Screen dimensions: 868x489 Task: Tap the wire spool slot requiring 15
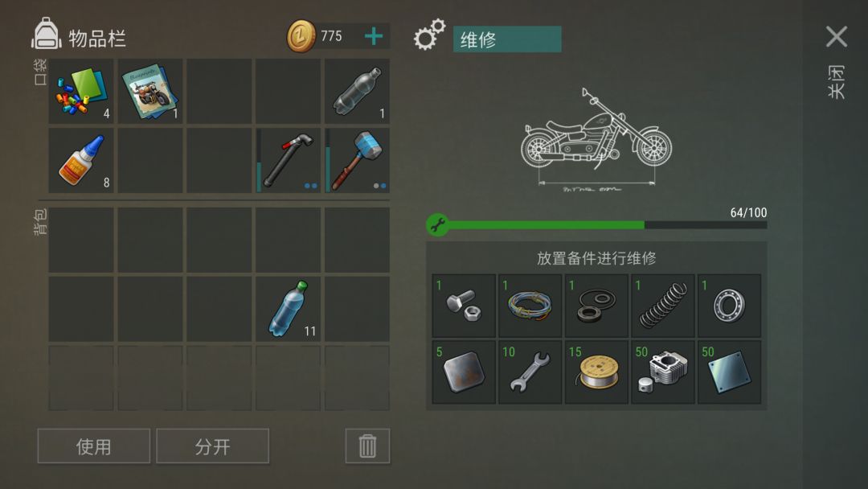596,372
